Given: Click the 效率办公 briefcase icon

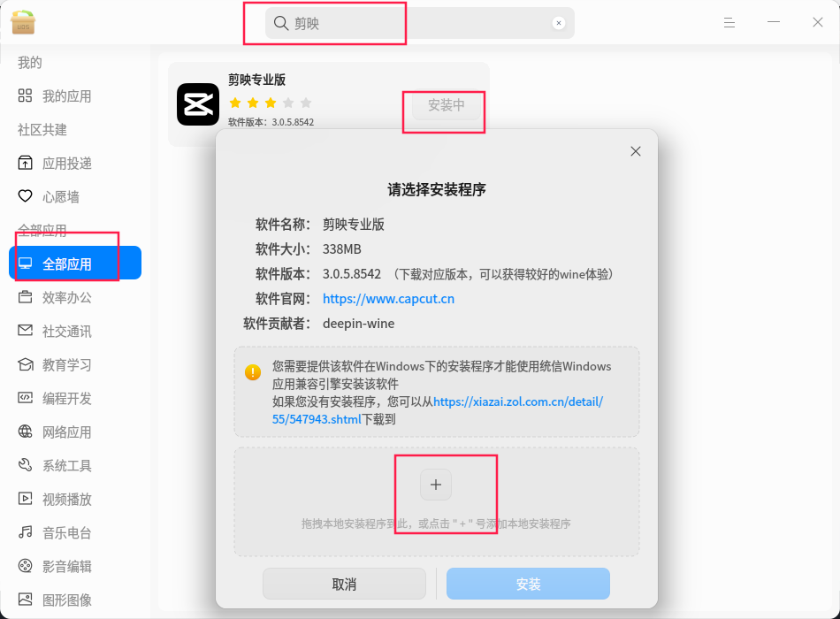Looking at the screenshot, I should click(25, 297).
